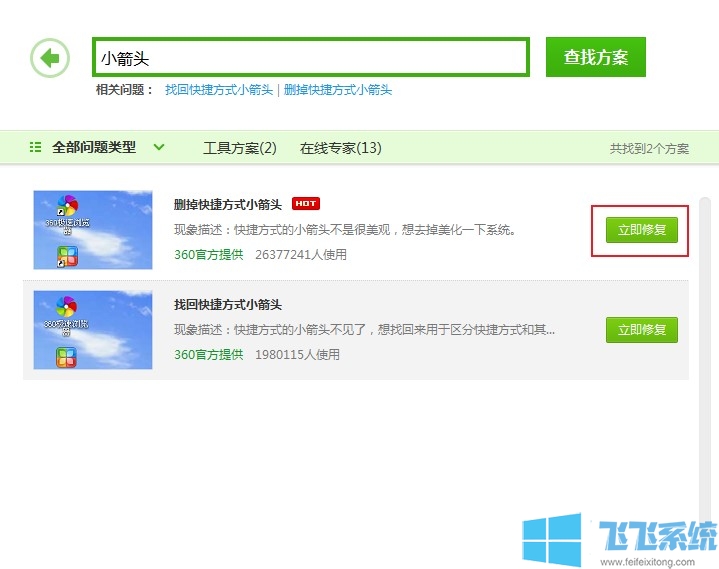Select the 全部问题类型 label
Viewport: 719px width, 569px height.
point(94,147)
